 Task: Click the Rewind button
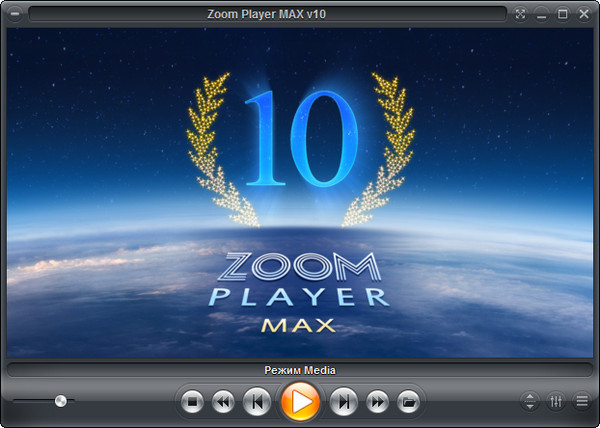pos(224,402)
